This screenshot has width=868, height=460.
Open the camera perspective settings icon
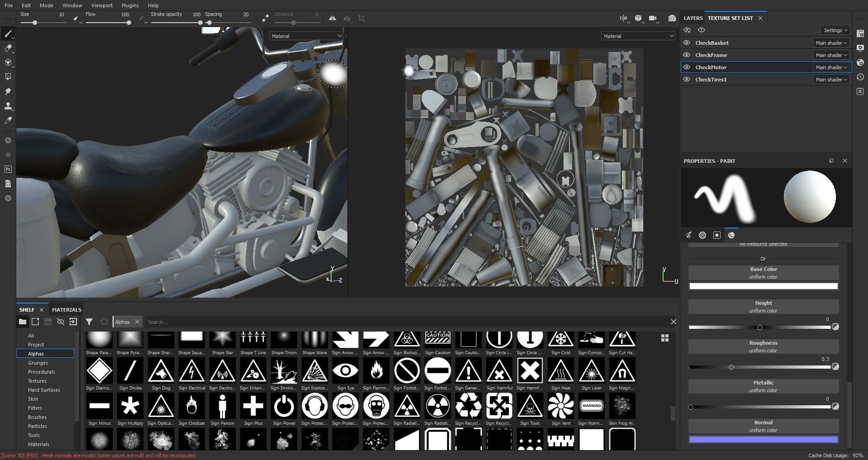tap(653, 18)
